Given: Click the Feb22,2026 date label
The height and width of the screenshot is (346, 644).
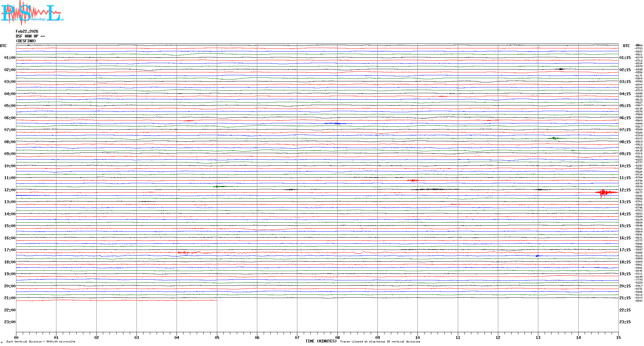Looking at the screenshot, I should (27, 31).
